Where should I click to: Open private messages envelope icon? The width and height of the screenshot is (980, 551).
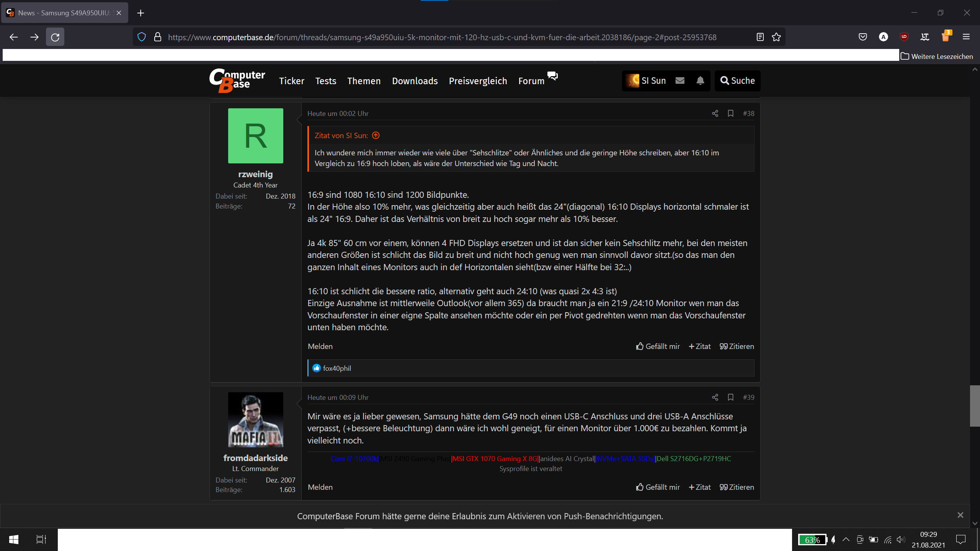pos(680,81)
